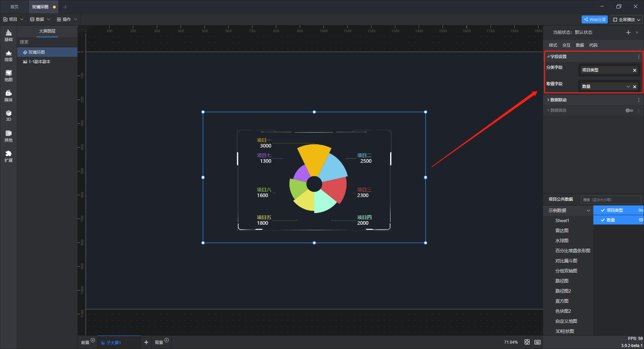Click the 71.04% zoom level
The width and height of the screenshot is (644, 349).
511,342
